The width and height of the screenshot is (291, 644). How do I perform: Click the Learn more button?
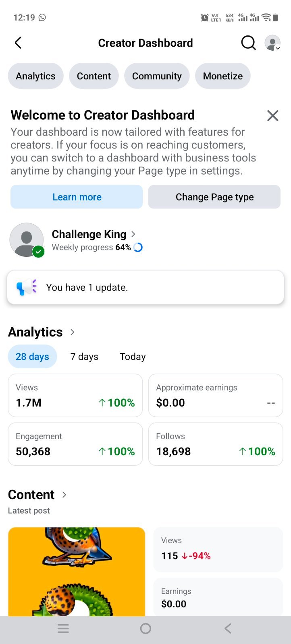(x=77, y=197)
